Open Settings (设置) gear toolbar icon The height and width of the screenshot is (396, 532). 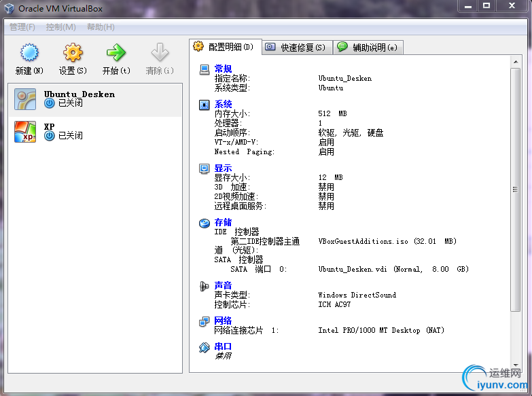point(73,52)
